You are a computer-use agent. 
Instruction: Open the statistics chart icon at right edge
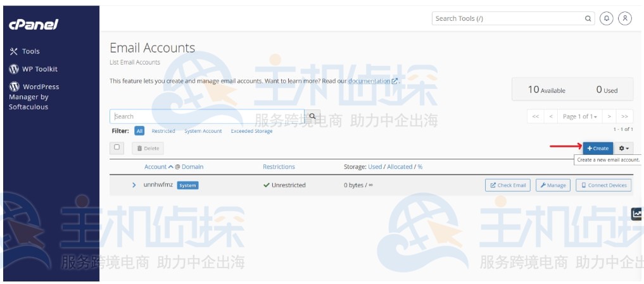click(x=637, y=213)
